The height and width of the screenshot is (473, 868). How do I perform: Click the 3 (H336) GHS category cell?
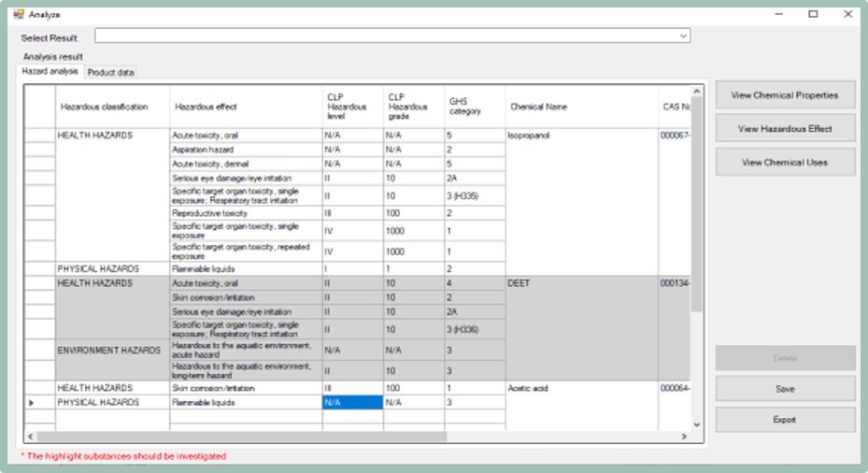[x=475, y=330]
